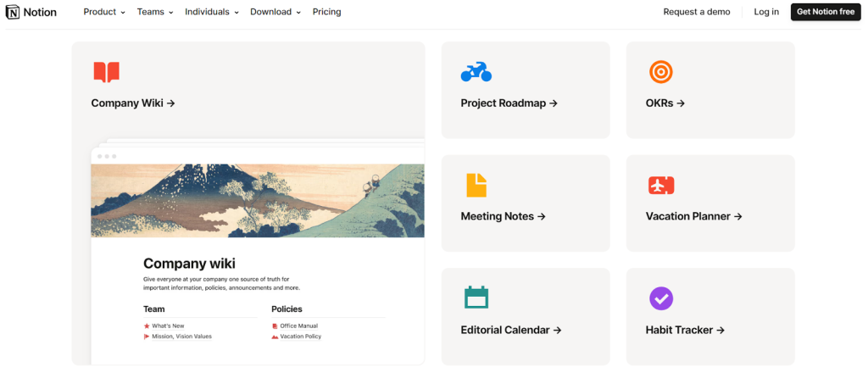Click the orange target OKRs icon

click(x=660, y=72)
